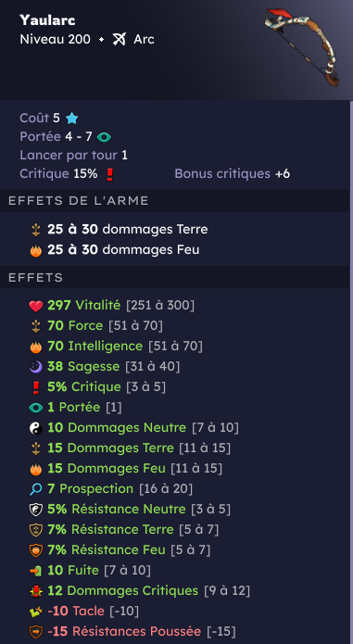Viewport: 353px width, 644px height.
Task: Click the shield icon for Résistance Feu
Action: click(x=36, y=550)
